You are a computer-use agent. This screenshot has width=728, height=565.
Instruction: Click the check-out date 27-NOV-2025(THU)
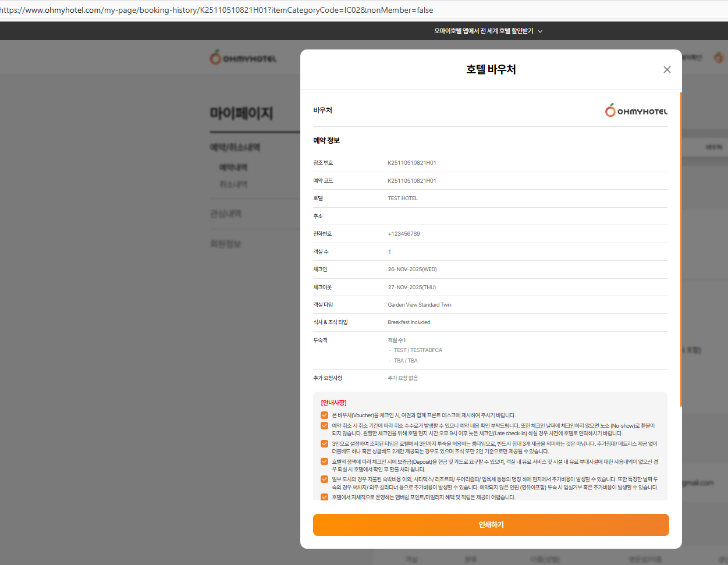411,287
